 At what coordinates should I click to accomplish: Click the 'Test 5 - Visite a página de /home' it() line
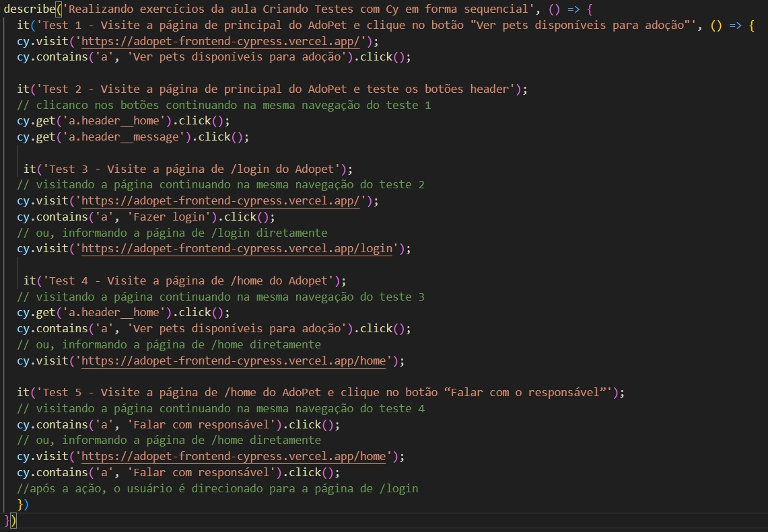[321, 393]
